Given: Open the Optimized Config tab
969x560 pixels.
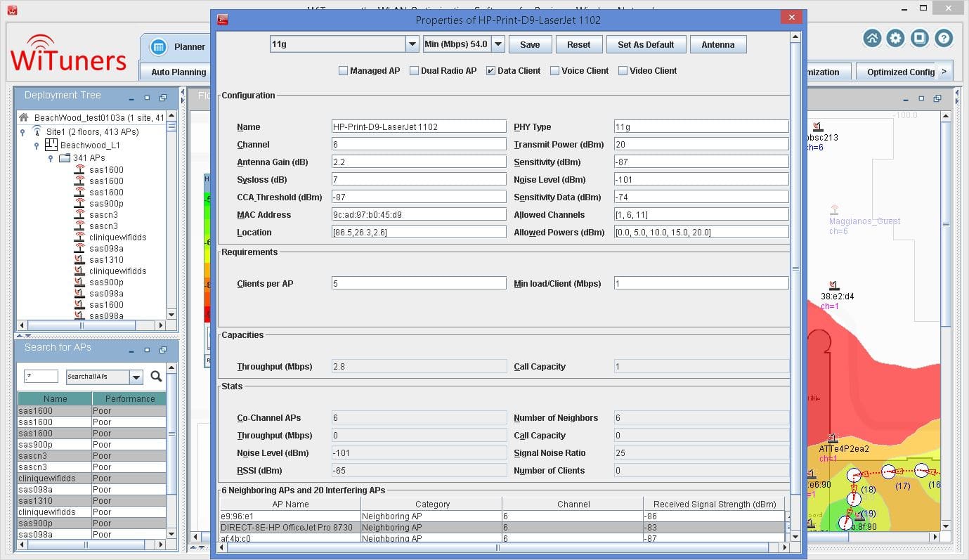Looking at the screenshot, I should tap(900, 72).
